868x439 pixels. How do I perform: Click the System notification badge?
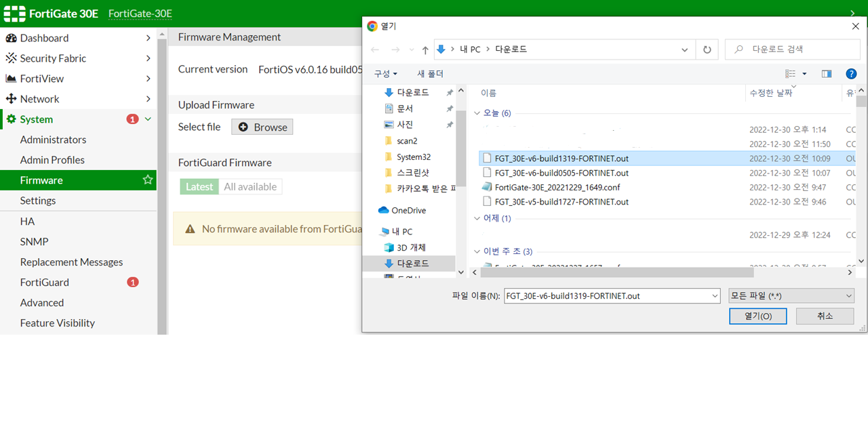point(133,119)
